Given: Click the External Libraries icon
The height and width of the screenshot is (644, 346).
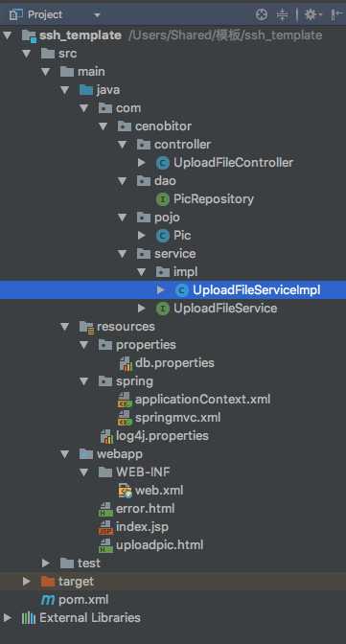Looking at the screenshot, I should point(29,618).
